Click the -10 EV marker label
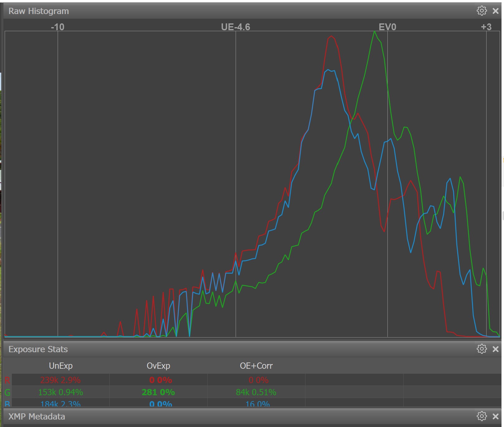This screenshot has height=427, width=504. [58, 27]
